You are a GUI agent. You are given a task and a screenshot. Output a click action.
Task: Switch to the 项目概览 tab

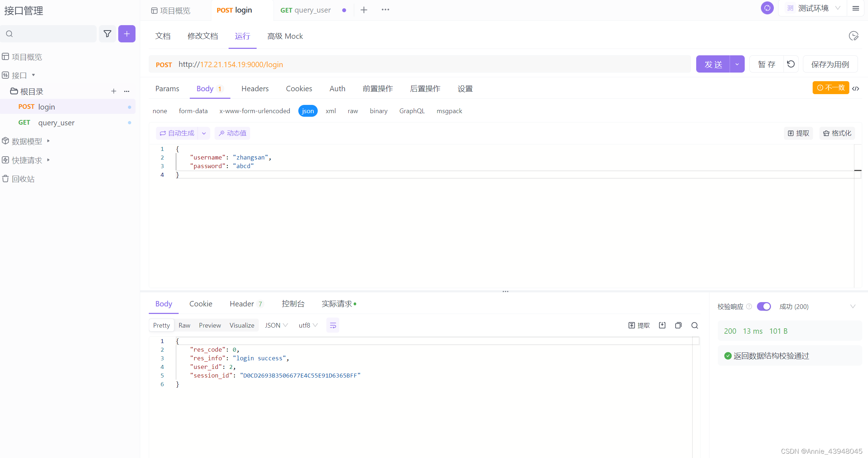click(171, 10)
